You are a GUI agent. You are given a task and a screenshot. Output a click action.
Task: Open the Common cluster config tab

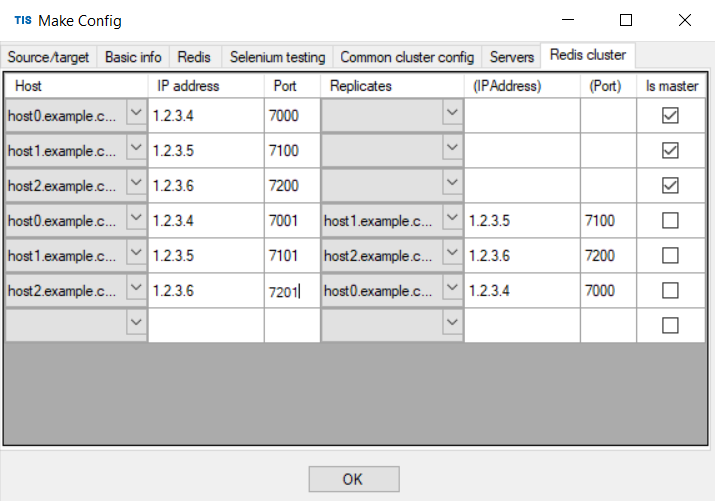pos(407,57)
